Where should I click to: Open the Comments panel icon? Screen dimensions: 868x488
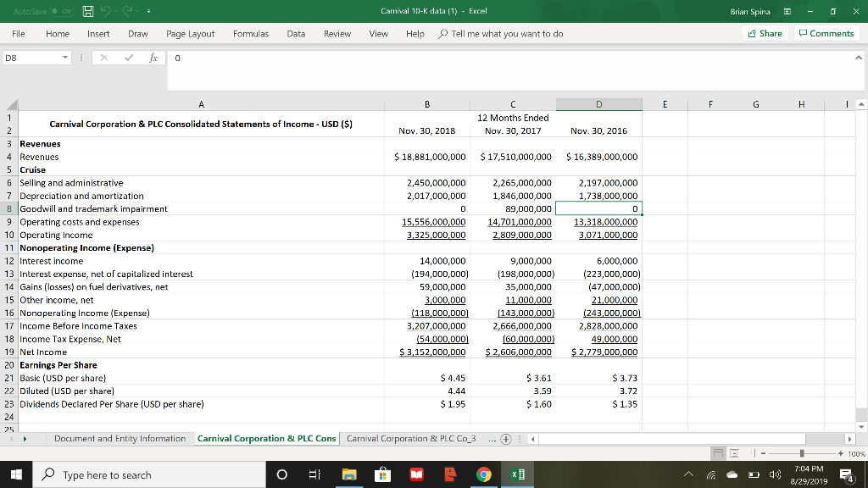point(804,33)
